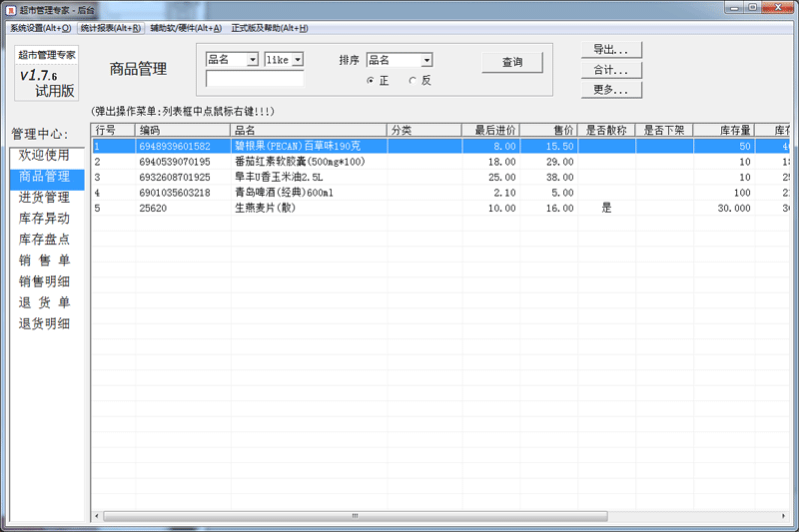Click the 库存量 column header
799x532 pixels.
tap(723, 131)
